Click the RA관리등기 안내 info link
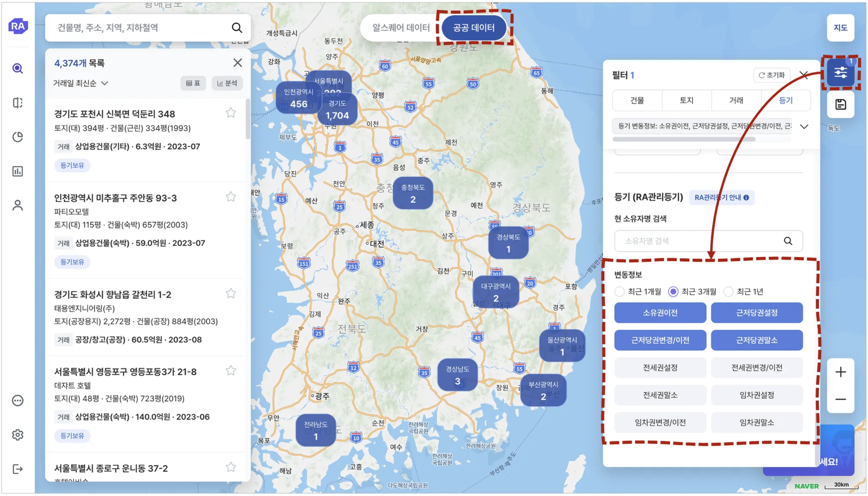Screen dimensions: 868x496 (x=721, y=198)
